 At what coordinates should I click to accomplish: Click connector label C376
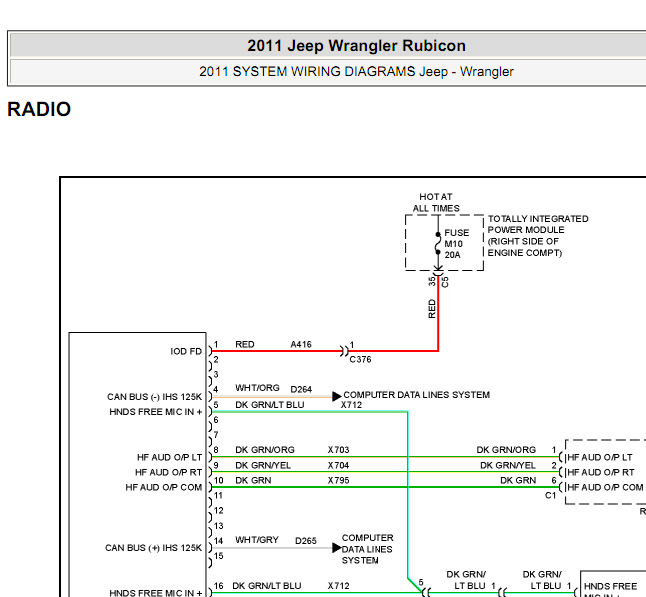click(360, 359)
